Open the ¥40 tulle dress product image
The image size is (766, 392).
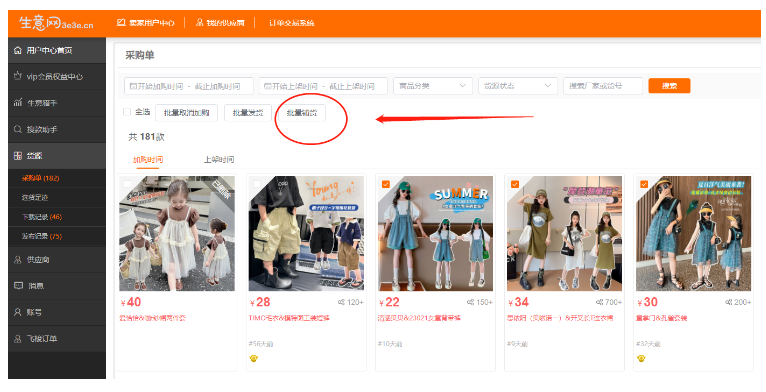coord(177,234)
